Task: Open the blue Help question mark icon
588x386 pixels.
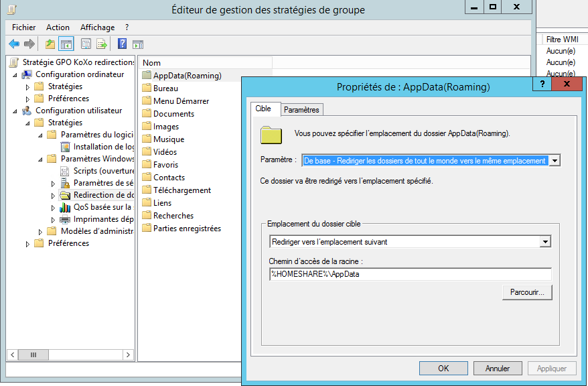Action: coord(122,44)
